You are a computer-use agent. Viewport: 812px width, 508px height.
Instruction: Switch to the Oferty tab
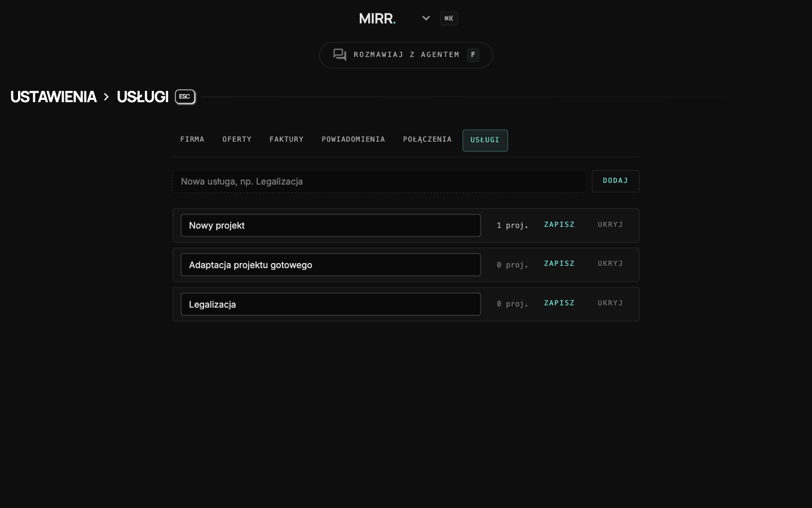pyautogui.click(x=237, y=139)
